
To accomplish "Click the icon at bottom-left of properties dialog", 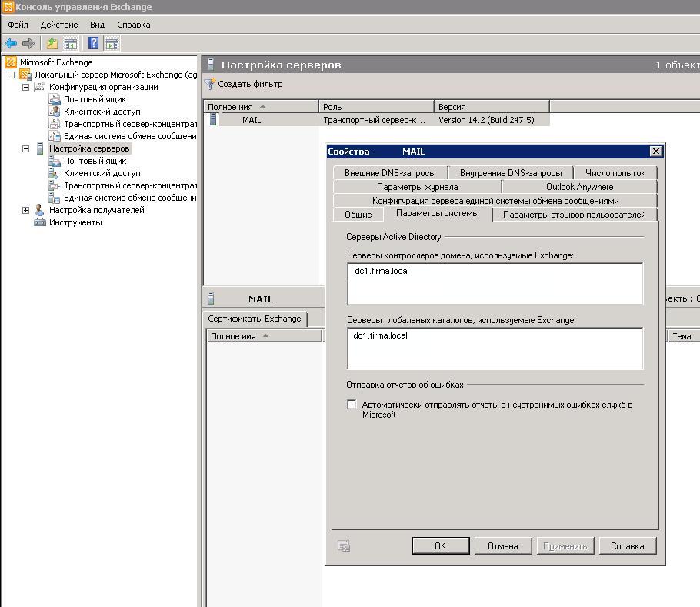I will (344, 546).
